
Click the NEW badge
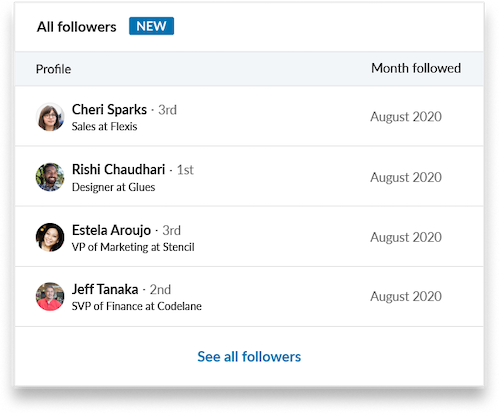[151, 26]
